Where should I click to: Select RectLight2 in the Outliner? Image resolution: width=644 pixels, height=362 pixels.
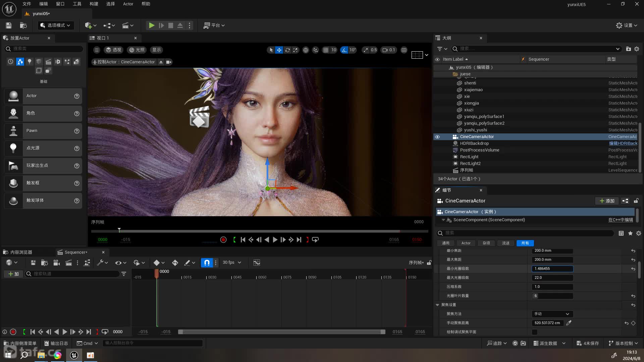[536, 164]
